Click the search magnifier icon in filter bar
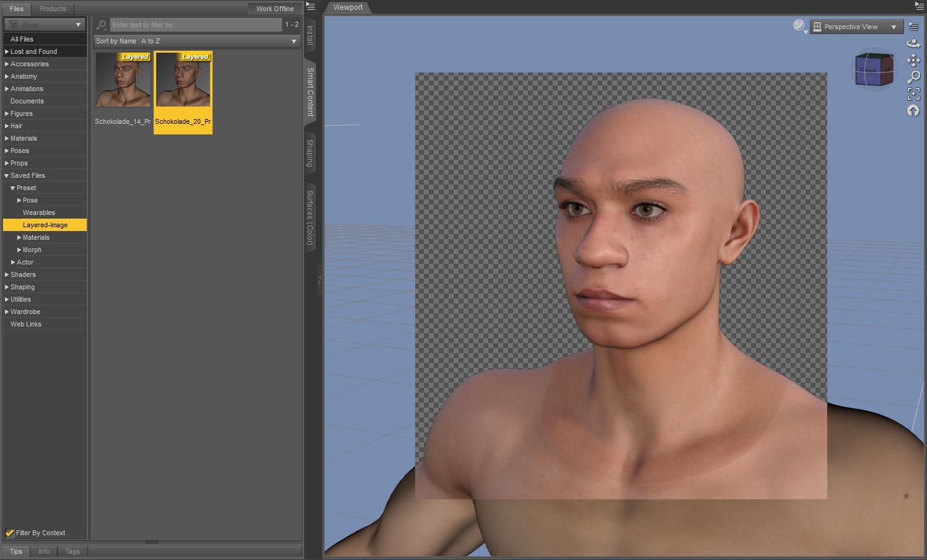The image size is (927, 560). tap(102, 25)
